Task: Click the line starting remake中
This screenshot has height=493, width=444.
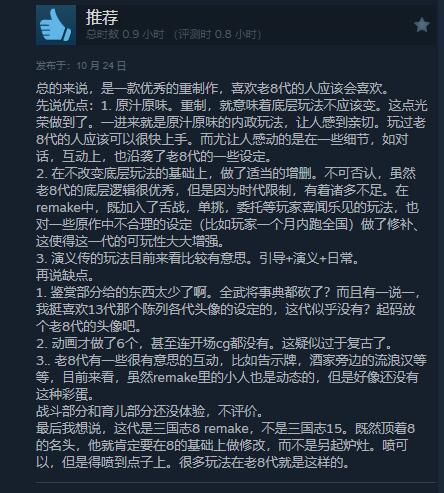Action: pyautogui.click(x=227, y=207)
